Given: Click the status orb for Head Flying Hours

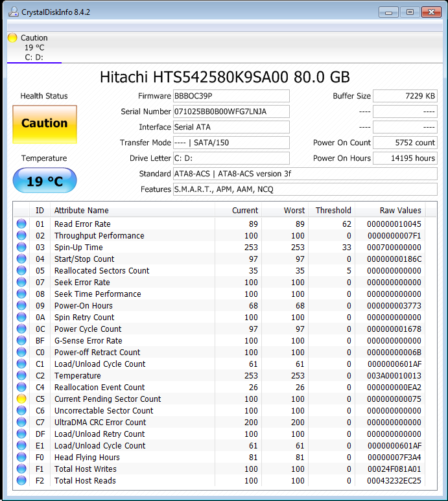Looking at the screenshot, I should [x=21, y=457].
